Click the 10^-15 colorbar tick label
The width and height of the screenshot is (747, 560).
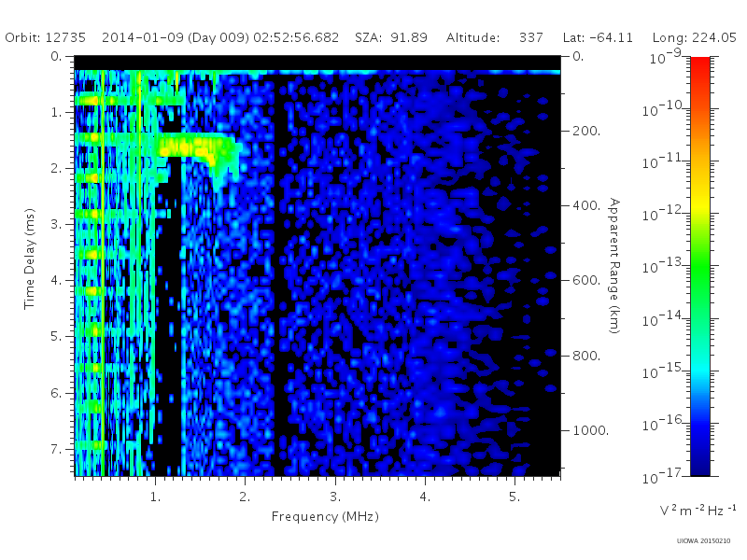coord(664,371)
